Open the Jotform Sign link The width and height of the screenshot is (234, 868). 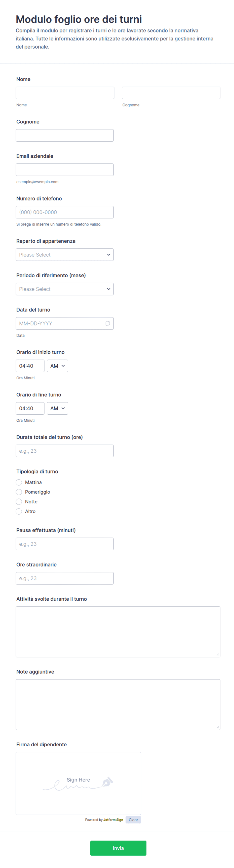(x=113, y=820)
